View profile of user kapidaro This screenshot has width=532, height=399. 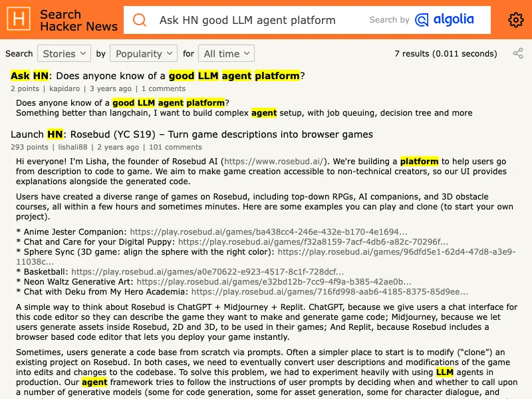(x=65, y=88)
